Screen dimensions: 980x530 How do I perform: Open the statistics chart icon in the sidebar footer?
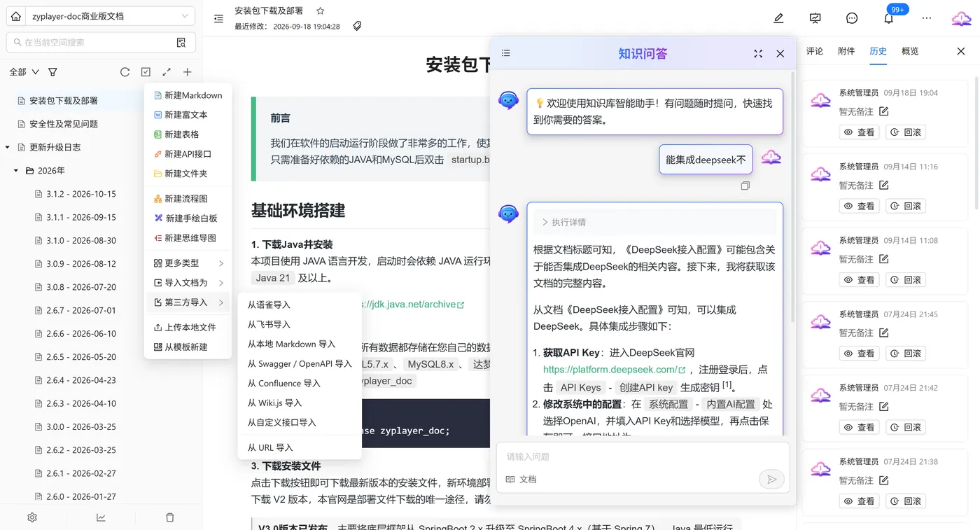(x=101, y=517)
